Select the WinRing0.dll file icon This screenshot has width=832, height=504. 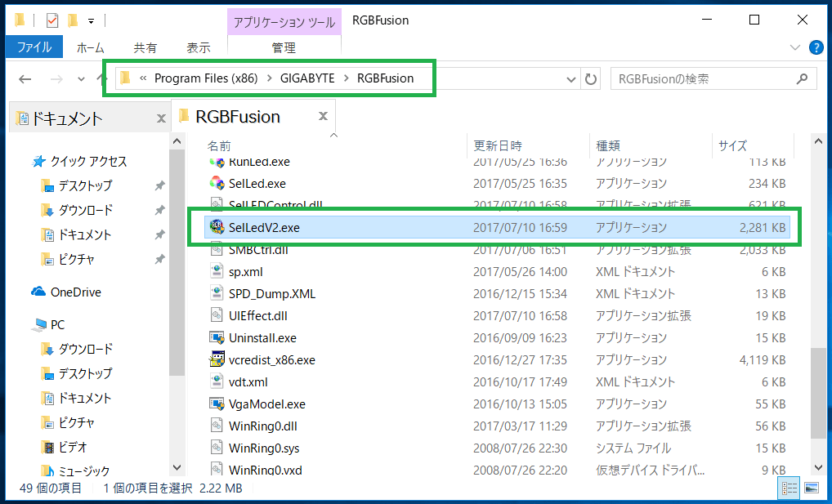217,426
